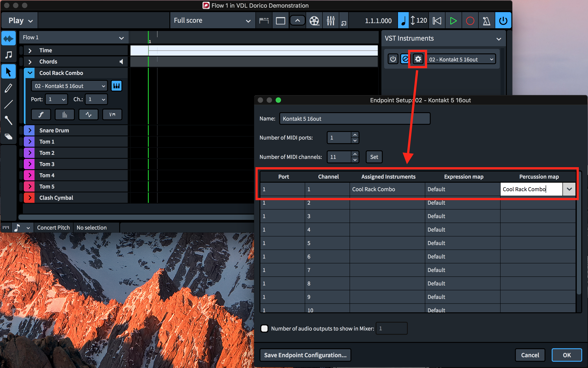The image size is (588, 368).
Task: Collapse the VST Instruments panel
Action: [499, 39]
